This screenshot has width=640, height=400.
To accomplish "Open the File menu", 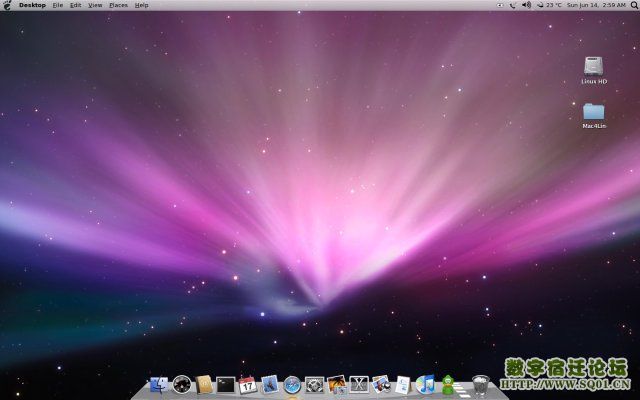I will [x=58, y=5].
